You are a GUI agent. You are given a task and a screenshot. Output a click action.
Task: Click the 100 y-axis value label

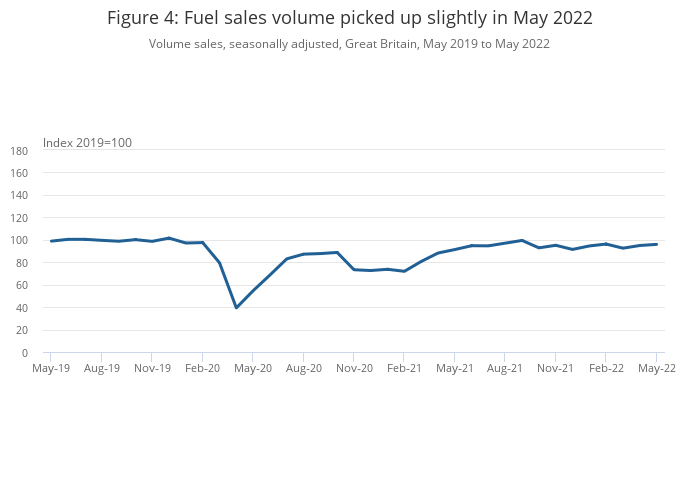click(x=19, y=241)
